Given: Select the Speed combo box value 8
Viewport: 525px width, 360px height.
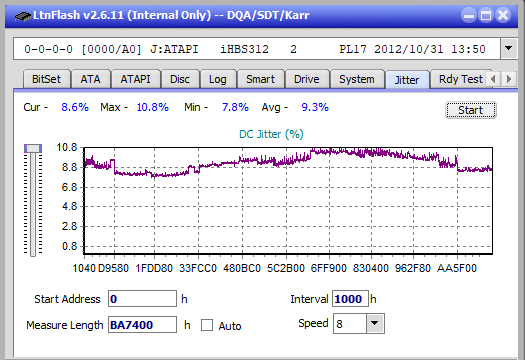Looking at the screenshot, I should tap(350, 323).
